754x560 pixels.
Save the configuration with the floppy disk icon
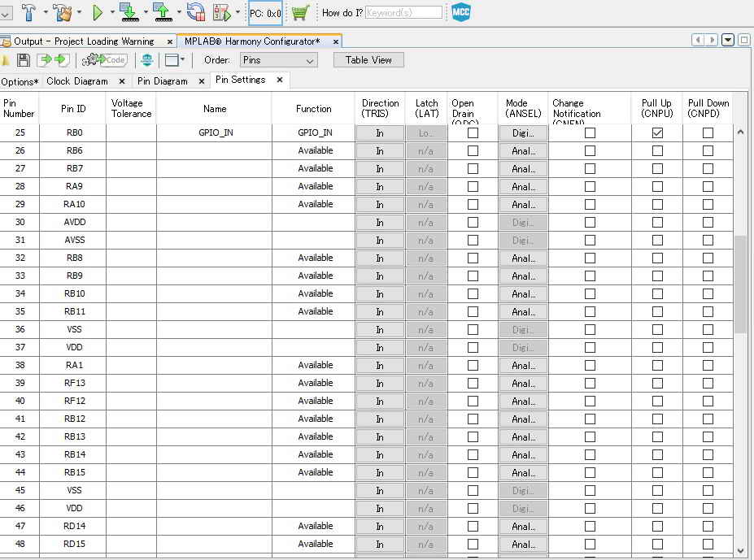click(x=24, y=60)
